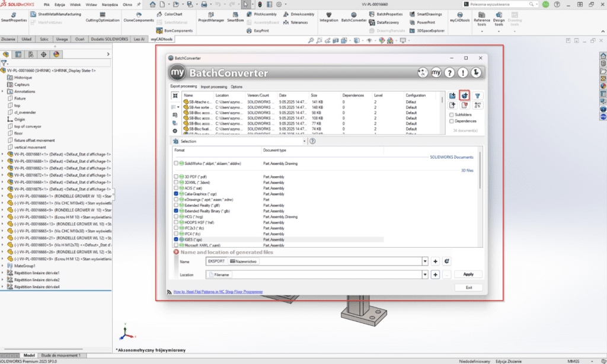Click the print icon in top toolbar
Image resolution: width=607 pixels, height=364 pixels.
204,4
